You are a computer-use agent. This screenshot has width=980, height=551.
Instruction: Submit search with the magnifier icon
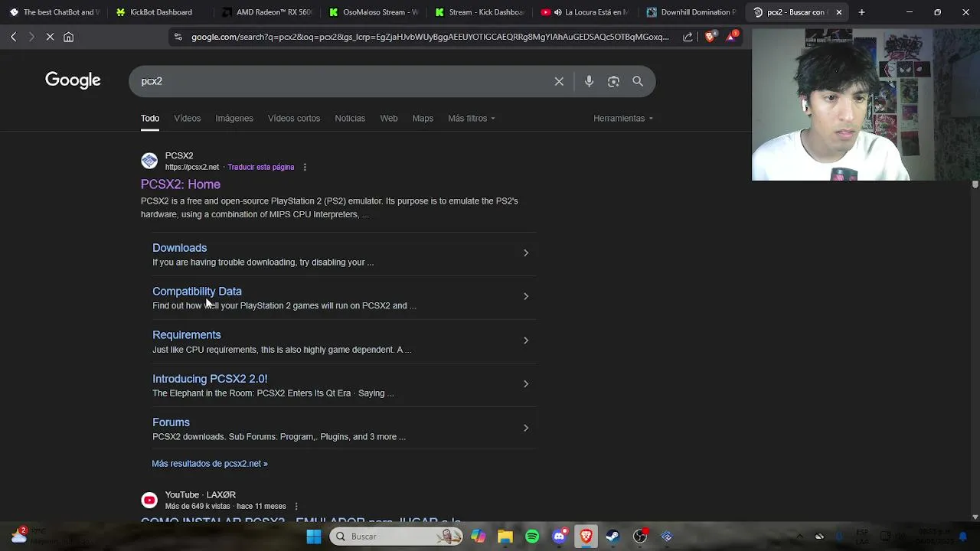[x=638, y=81]
